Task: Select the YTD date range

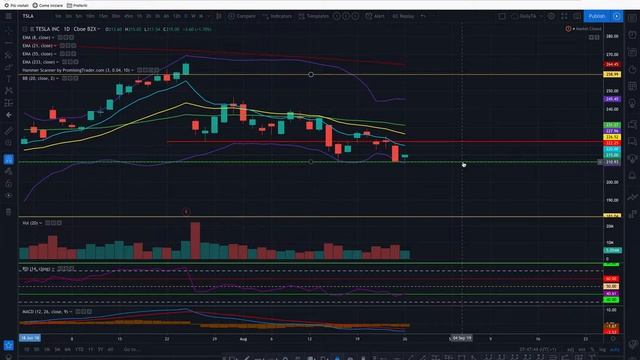Action: 80,350
